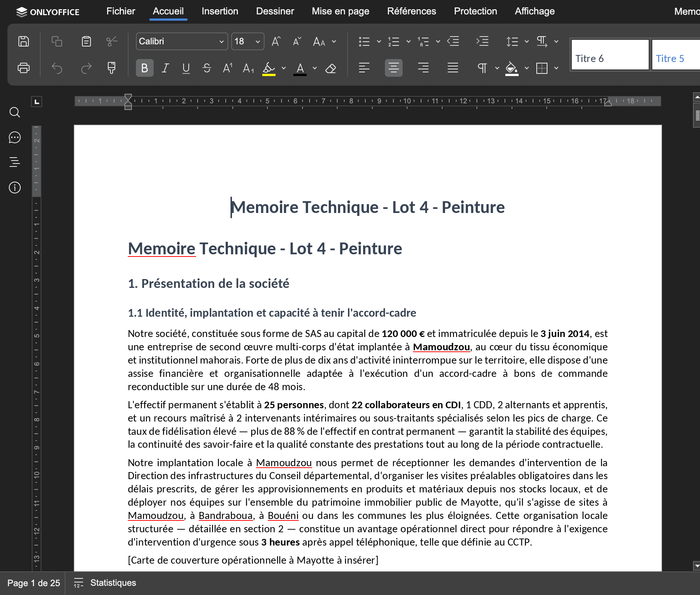Open the info panel in left sidebar
Viewport: 700px width, 595px height.
tap(15, 188)
